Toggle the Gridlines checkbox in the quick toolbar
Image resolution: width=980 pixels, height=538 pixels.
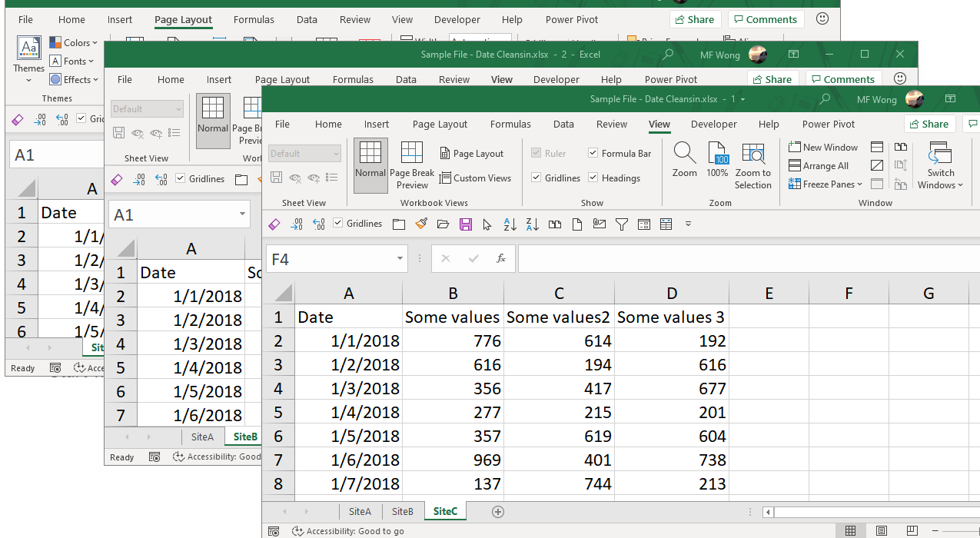(337, 224)
